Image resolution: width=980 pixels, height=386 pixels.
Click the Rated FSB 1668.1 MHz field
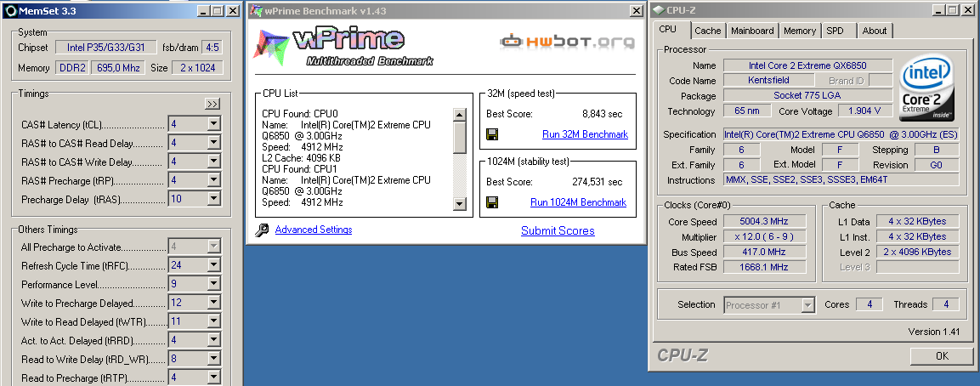(764, 267)
